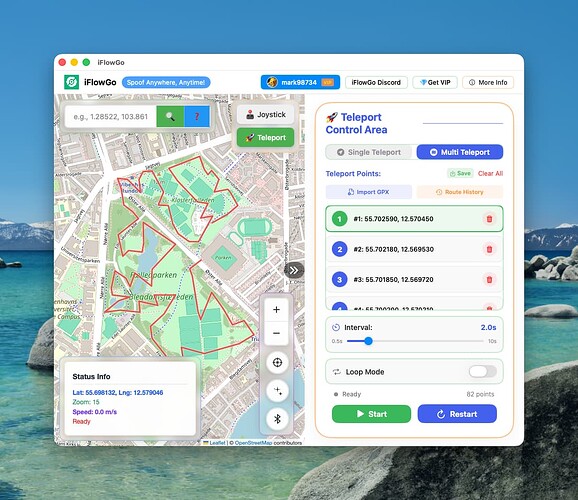The width and height of the screenshot is (578, 500).
Task: Open the blue question mark help
Action: pos(197,117)
